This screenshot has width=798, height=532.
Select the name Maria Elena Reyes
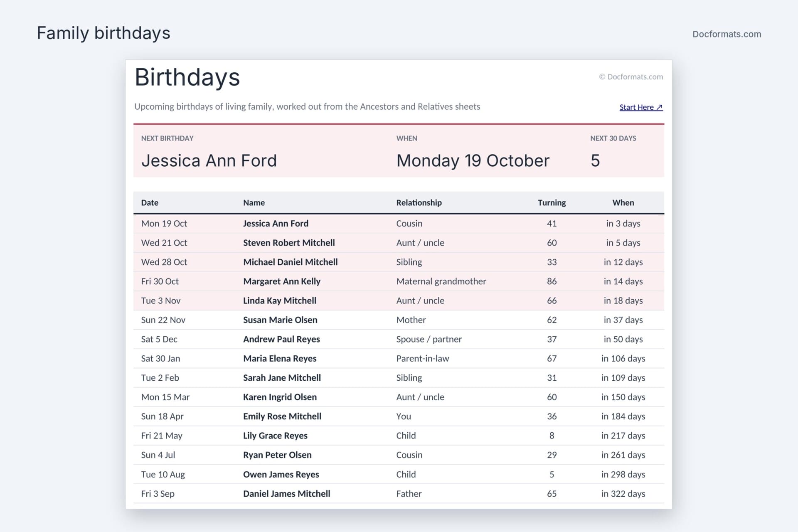[x=280, y=358]
